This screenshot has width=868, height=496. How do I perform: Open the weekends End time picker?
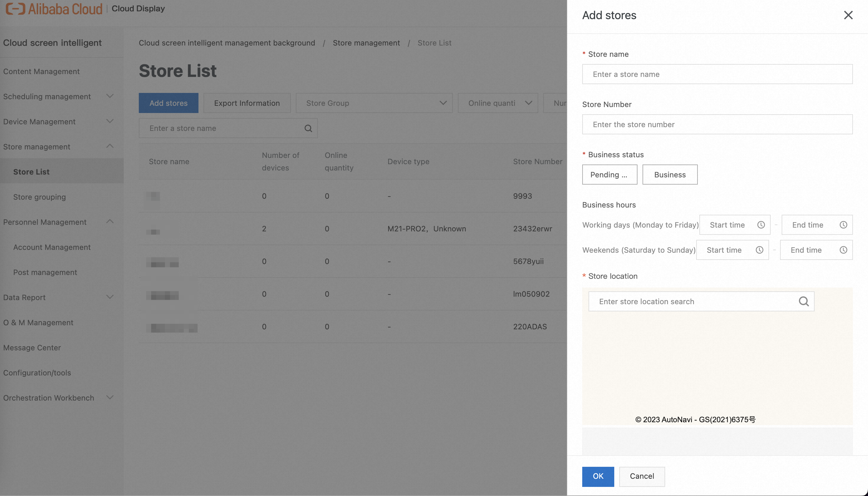[816, 250]
